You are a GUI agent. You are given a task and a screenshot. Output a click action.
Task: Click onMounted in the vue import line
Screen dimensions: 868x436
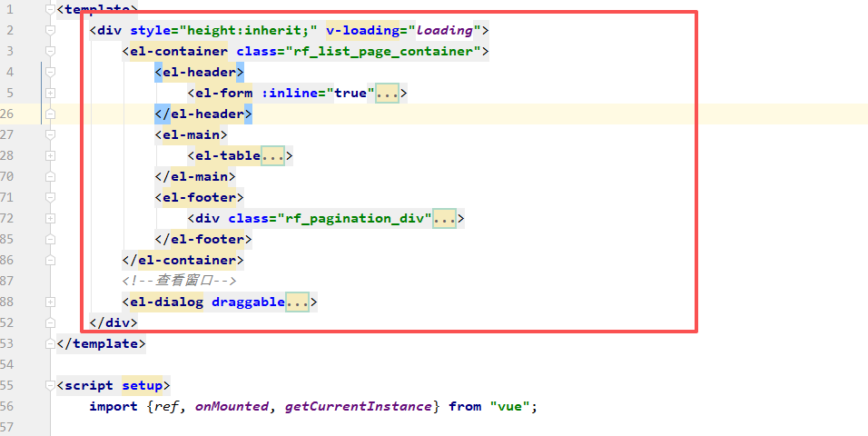pos(232,406)
